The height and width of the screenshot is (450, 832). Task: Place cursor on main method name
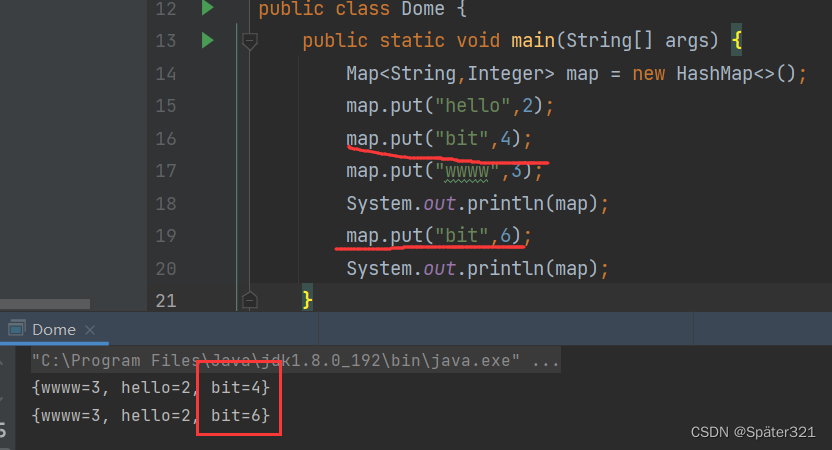point(533,41)
